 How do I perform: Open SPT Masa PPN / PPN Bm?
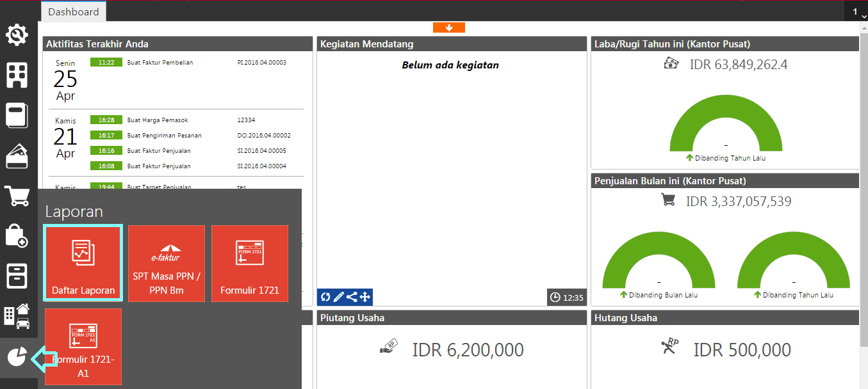166,263
